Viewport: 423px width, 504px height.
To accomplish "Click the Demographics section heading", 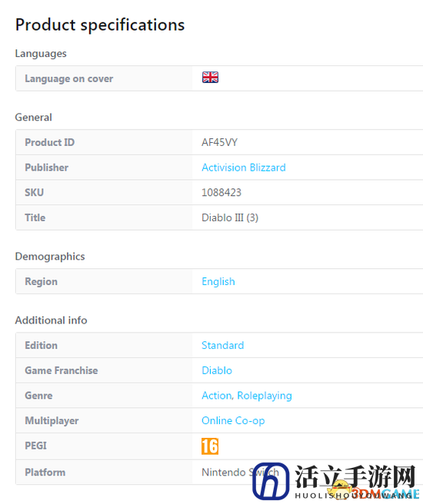I will click(50, 257).
